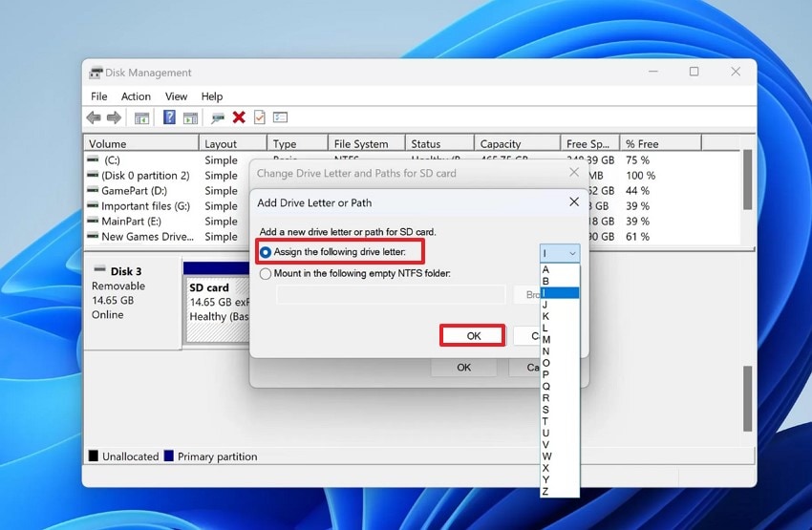Click the red X Delete toolbar icon
The height and width of the screenshot is (530, 812).
coord(239,117)
